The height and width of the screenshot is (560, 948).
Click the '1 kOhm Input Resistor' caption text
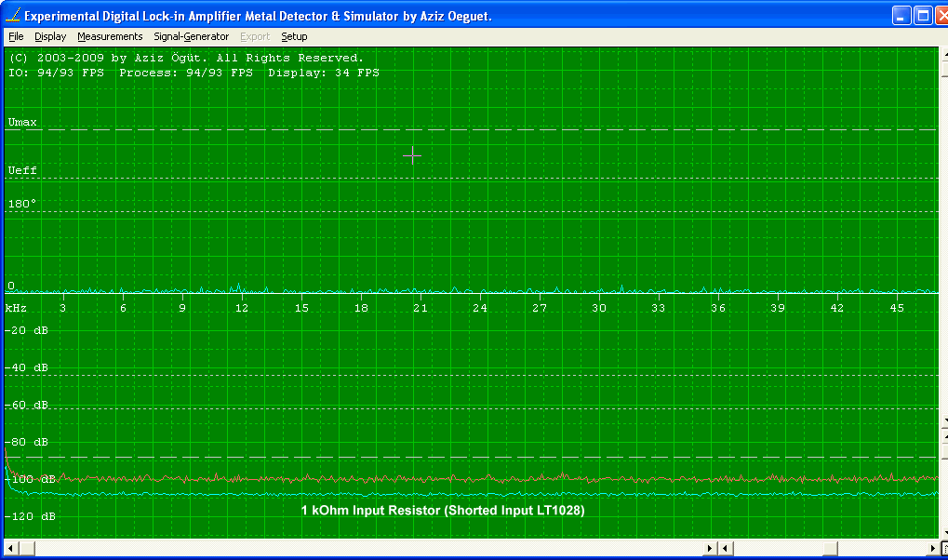pos(443,511)
